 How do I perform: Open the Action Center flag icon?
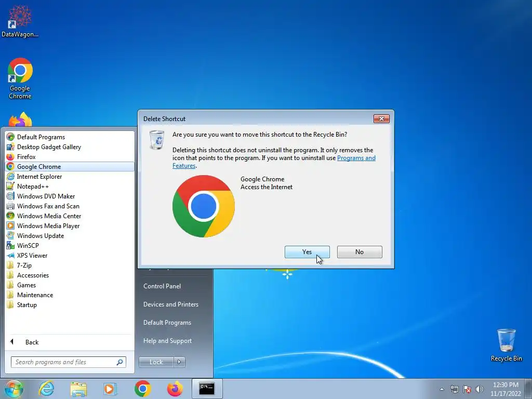pos(467,389)
